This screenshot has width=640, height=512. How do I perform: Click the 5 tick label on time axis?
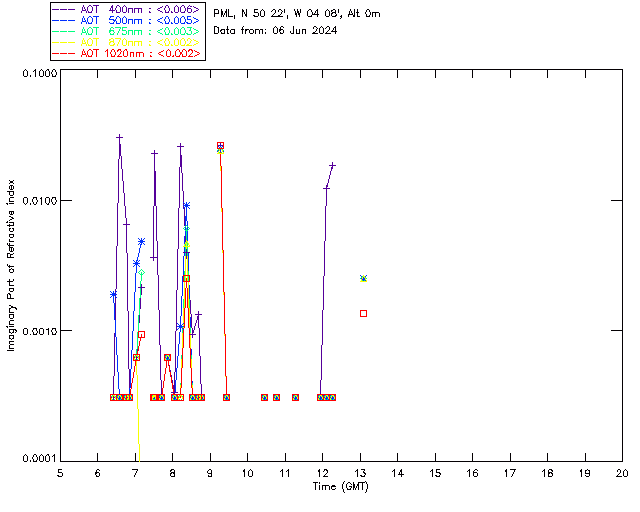tap(60, 473)
